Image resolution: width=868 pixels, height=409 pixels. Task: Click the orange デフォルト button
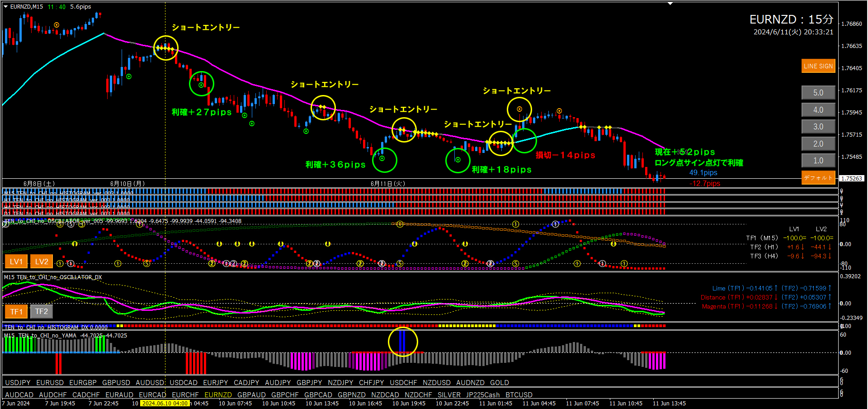[818, 178]
